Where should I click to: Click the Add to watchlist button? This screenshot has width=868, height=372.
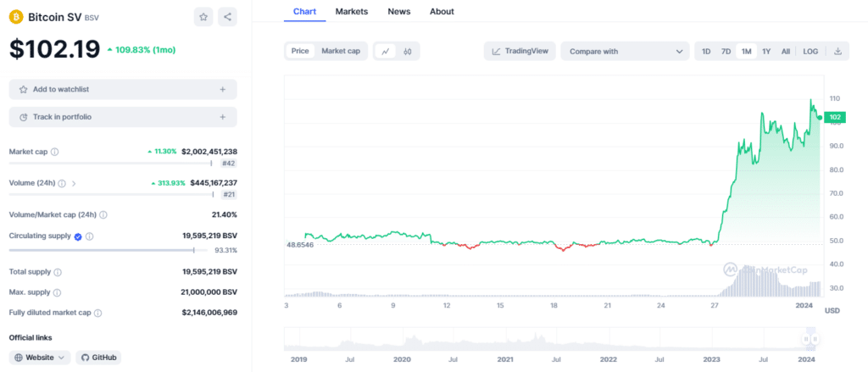(x=123, y=89)
